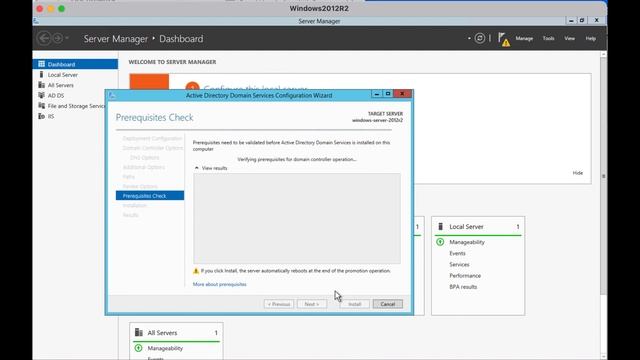Click the refresh icon in header
This screenshot has width=640, height=360.
(x=480, y=38)
